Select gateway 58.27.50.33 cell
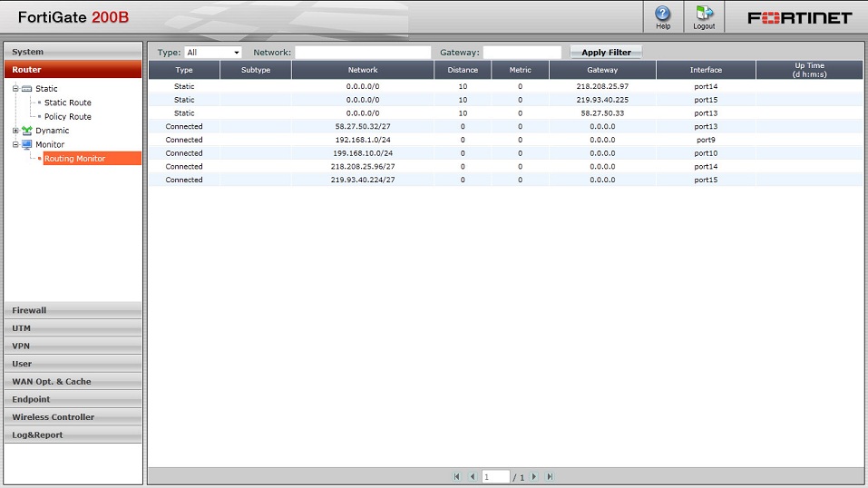The height and width of the screenshot is (488, 868). coord(602,113)
